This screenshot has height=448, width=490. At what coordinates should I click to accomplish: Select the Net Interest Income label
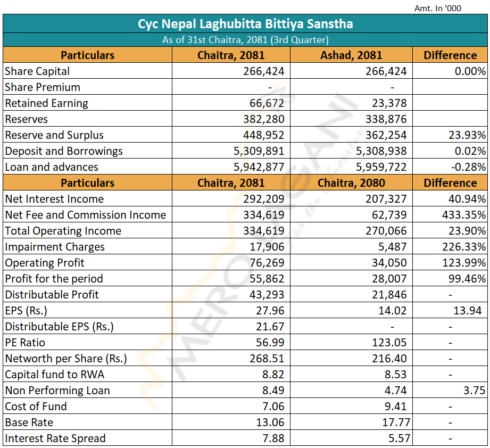54,199
